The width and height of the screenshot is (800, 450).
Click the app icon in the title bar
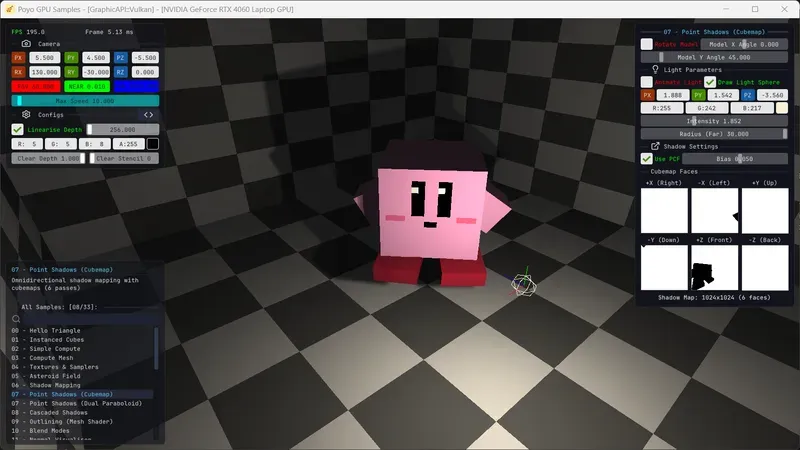coord(9,9)
